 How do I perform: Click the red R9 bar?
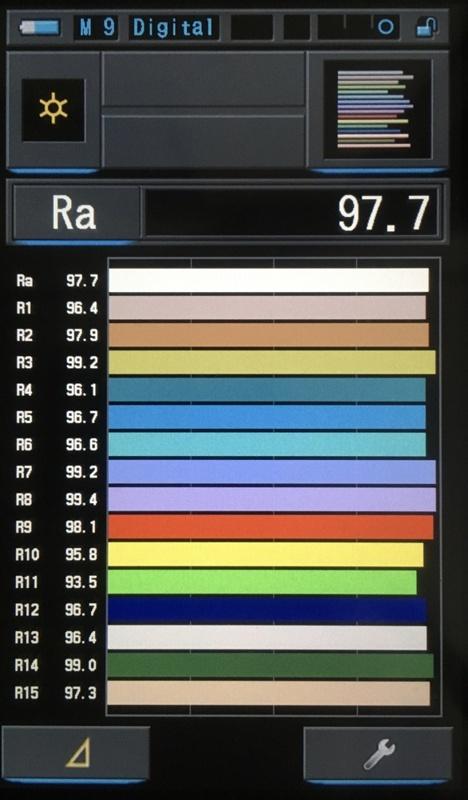pos(270,527)
